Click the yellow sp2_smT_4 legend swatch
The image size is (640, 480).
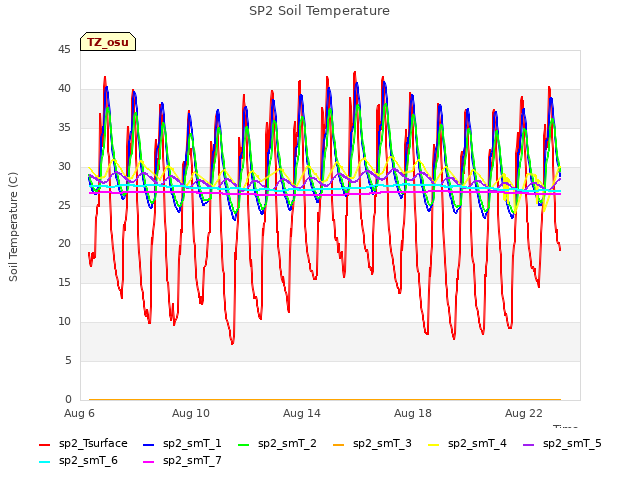(x=433, y=444)
